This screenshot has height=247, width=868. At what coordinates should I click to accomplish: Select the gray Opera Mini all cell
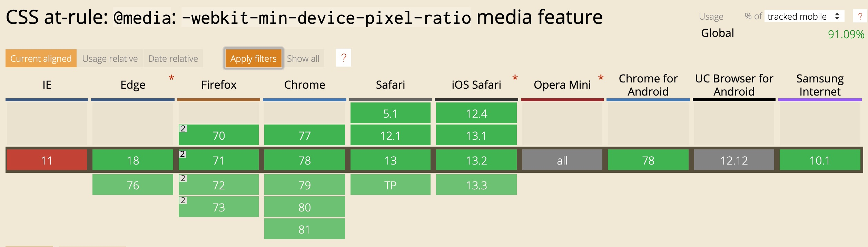coord(562,160)
